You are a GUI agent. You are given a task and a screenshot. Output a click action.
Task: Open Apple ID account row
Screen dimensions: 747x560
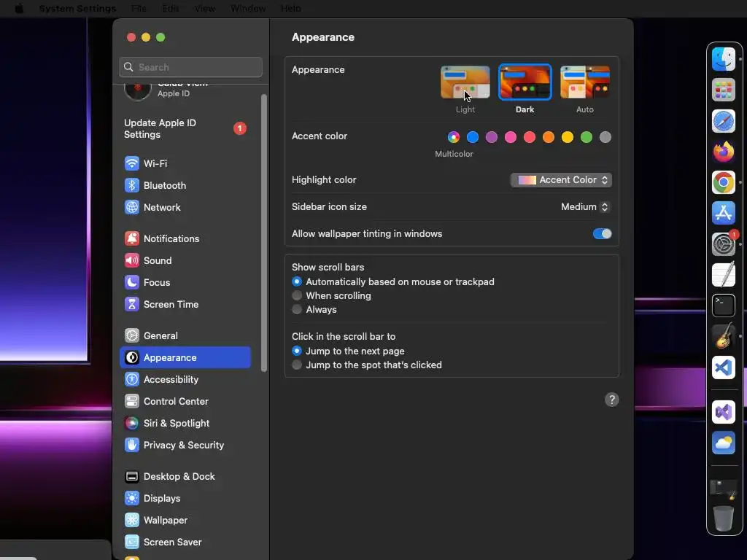tap(185, 90)
